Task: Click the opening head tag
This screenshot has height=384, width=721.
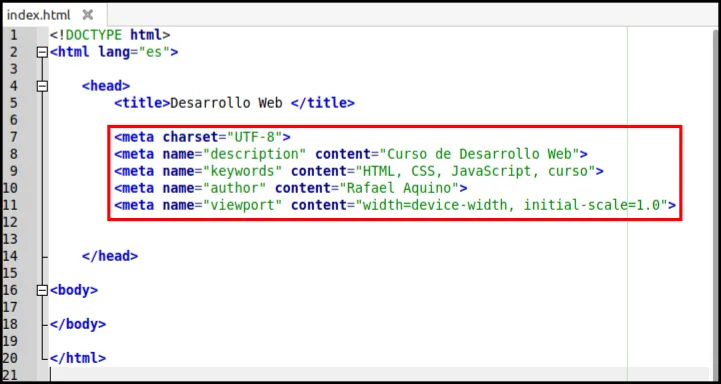Action: tap(106, 86)
